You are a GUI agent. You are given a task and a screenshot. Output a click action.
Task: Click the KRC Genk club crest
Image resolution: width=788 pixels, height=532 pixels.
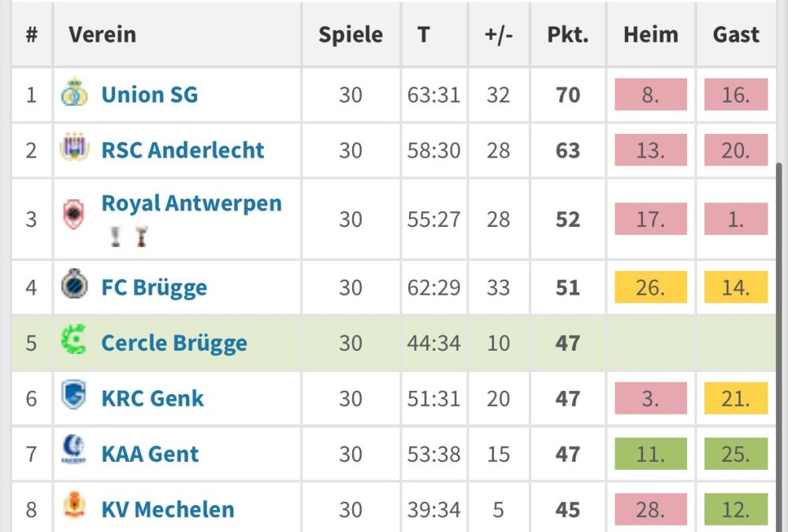click(x=74, y=396)
